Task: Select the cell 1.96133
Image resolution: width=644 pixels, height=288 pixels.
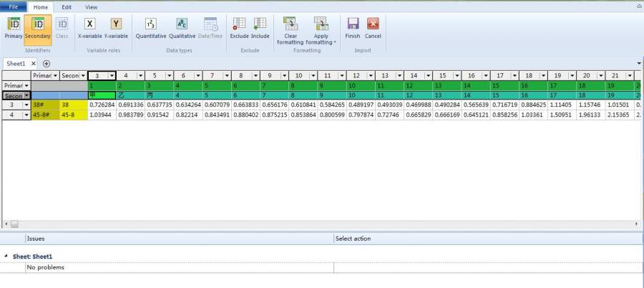Action: tap(590, 115)
